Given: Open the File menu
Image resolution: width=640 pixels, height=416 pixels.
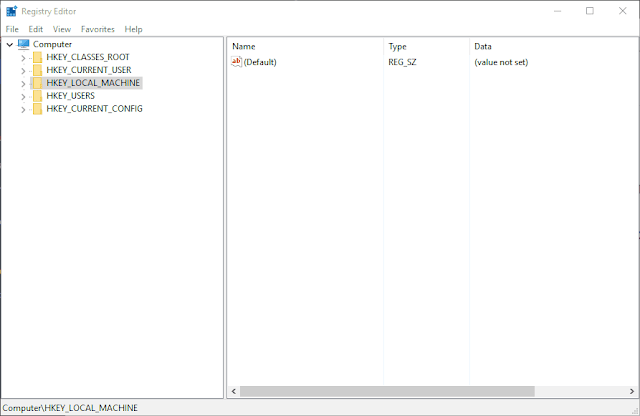Looking at the screenshot, I should point(12,29).
